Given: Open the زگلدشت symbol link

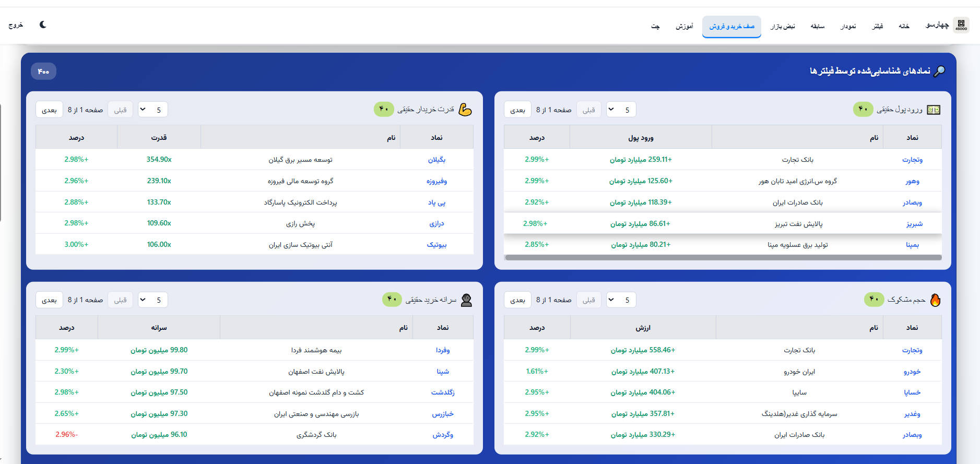Looking at the screenshot, I should pyautogui.click(x=443, y=392).
